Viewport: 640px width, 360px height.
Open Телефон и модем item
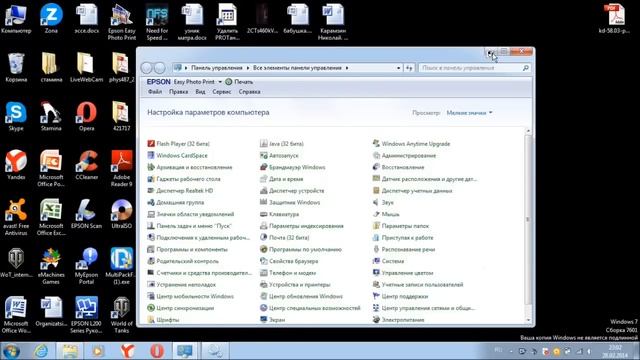coord(288,273)
